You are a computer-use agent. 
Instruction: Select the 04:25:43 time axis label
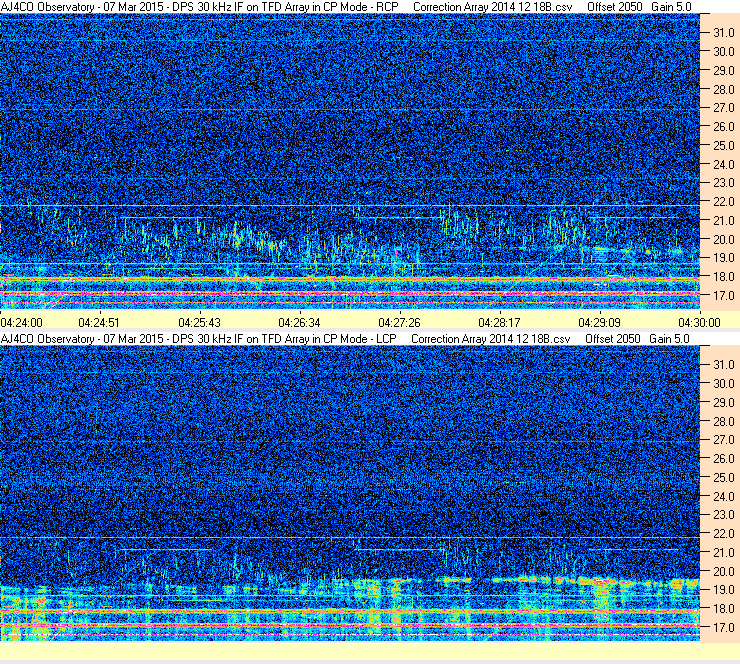pos(199,323)
